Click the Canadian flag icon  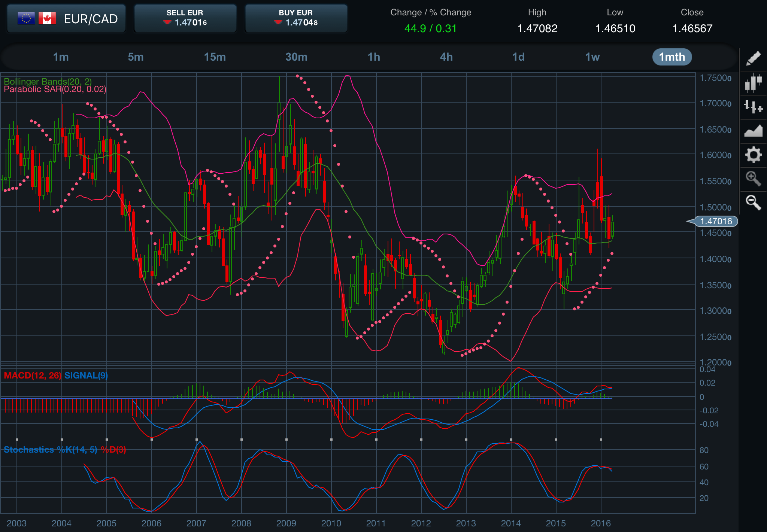pyautogui.click(x=47, y=18)
